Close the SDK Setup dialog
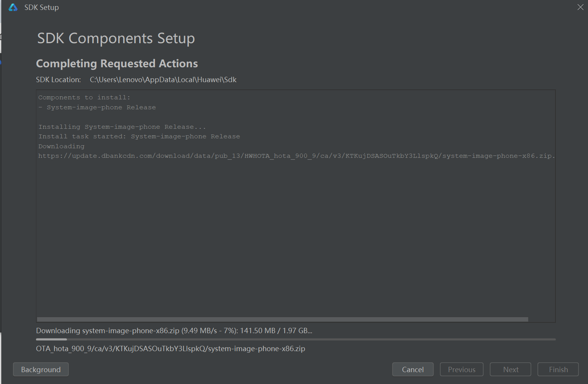 tap(580, 7)
